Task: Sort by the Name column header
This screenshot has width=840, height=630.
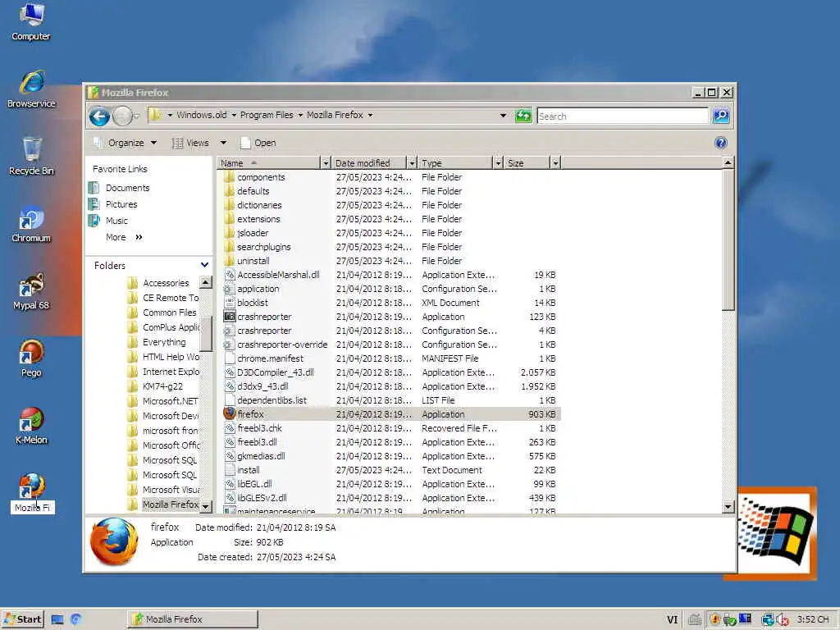Action: tap(269, 162)
